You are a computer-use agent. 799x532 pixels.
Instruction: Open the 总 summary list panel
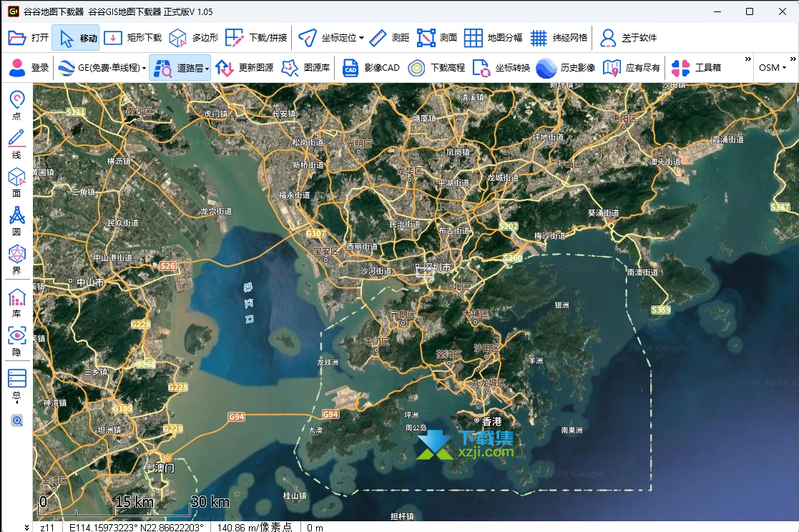click(x=17, y=385)
